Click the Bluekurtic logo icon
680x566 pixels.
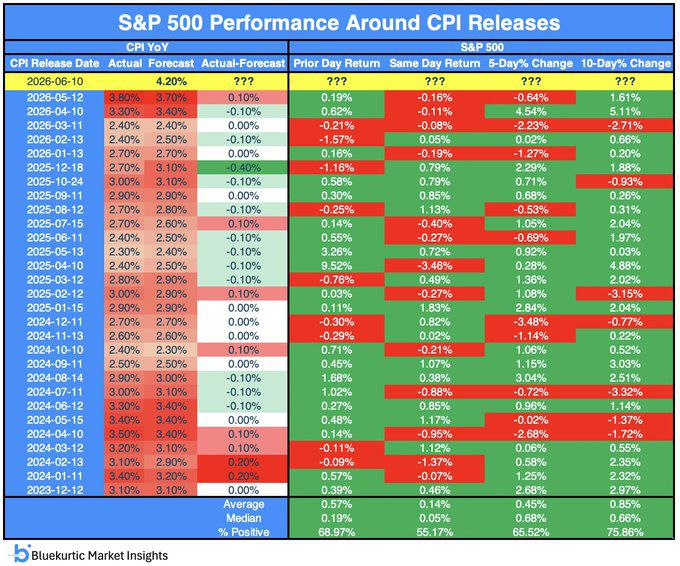21,553
